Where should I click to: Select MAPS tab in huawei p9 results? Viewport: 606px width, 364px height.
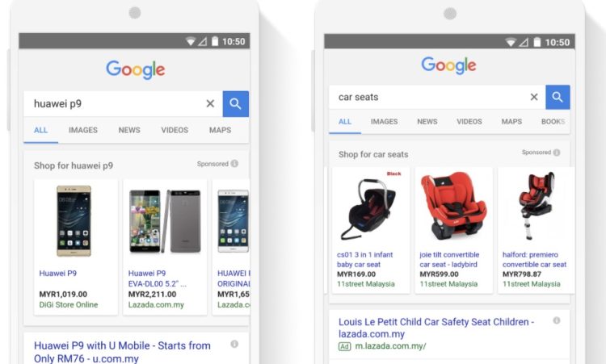[x=221, y=130]
